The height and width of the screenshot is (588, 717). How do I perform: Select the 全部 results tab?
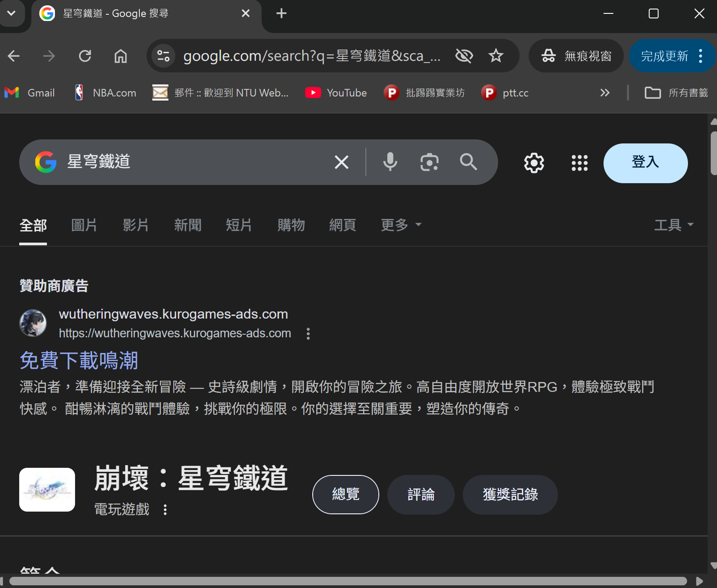(x=33, y=225)
